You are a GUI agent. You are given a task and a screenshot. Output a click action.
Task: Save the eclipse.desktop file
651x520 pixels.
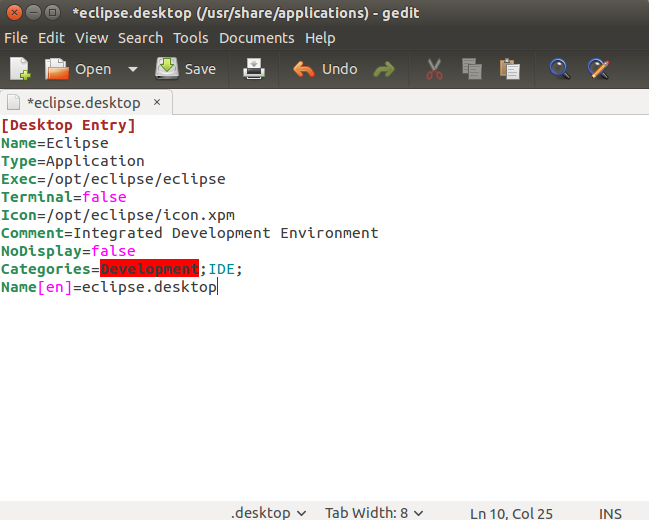[x=186, y=69]
